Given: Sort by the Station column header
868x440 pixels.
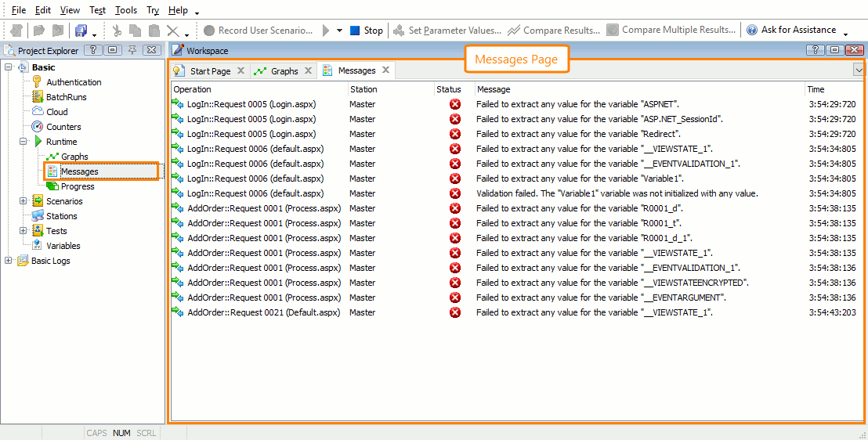Looking at the screenshot, I should [391, 89].
